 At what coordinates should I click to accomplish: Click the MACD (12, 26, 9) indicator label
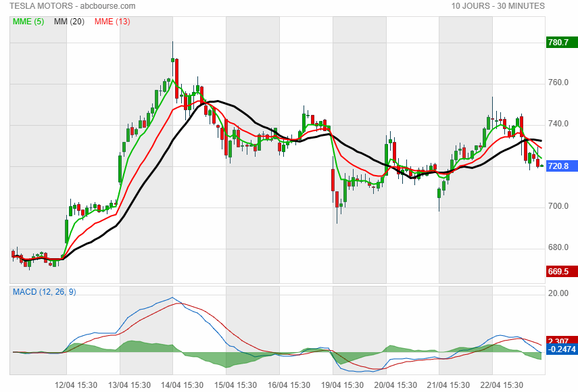pos(44,292)
